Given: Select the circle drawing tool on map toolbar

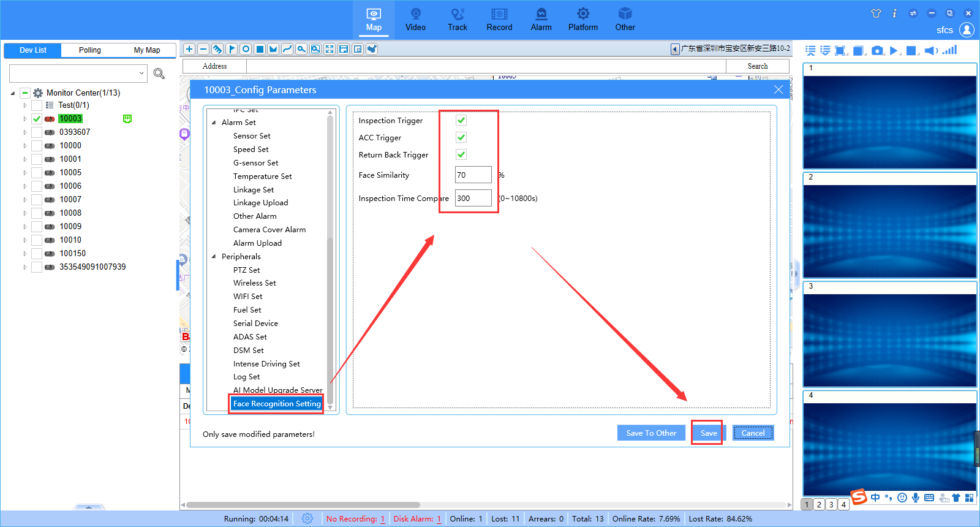Looking at the screenshot, I should tap(246, 49).
